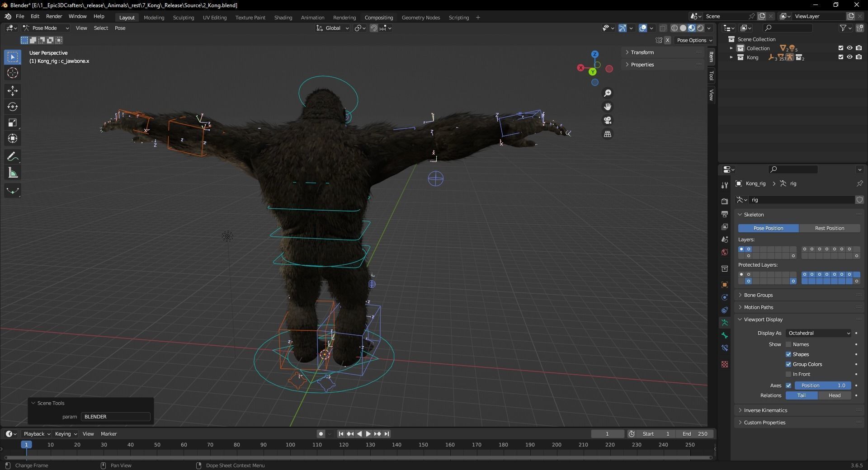Uncheck the Shapes checkbox

coord(788,354)
